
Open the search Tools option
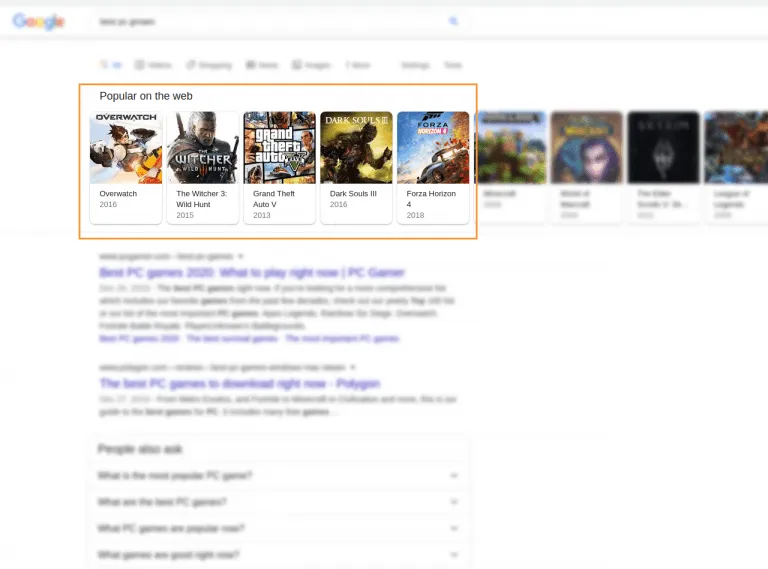(x=453, y=65)
